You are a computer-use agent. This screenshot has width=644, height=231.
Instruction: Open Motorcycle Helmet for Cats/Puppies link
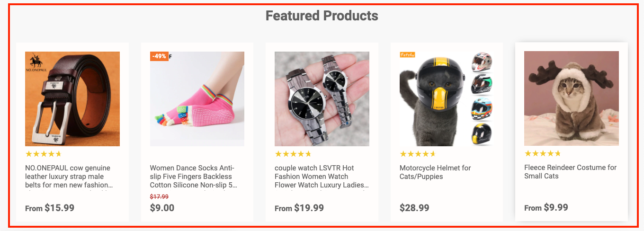435,172
